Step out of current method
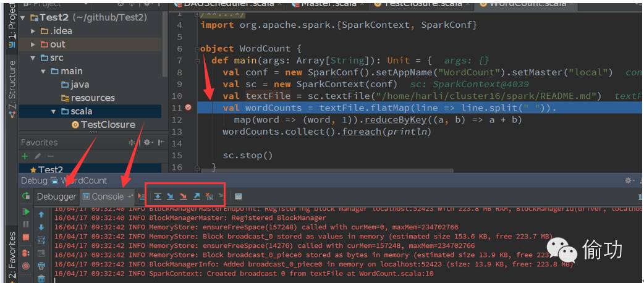This screenshot has width=644, height=283. point(197,196)
